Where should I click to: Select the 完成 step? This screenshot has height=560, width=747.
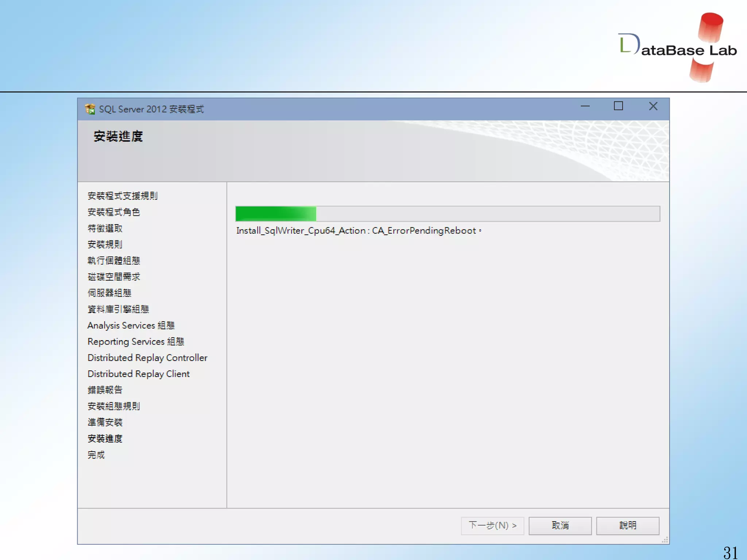96,455
